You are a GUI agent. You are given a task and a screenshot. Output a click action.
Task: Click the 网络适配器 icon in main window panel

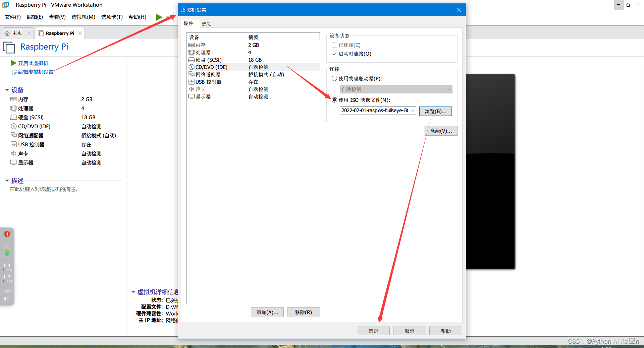tap(14, 135)
